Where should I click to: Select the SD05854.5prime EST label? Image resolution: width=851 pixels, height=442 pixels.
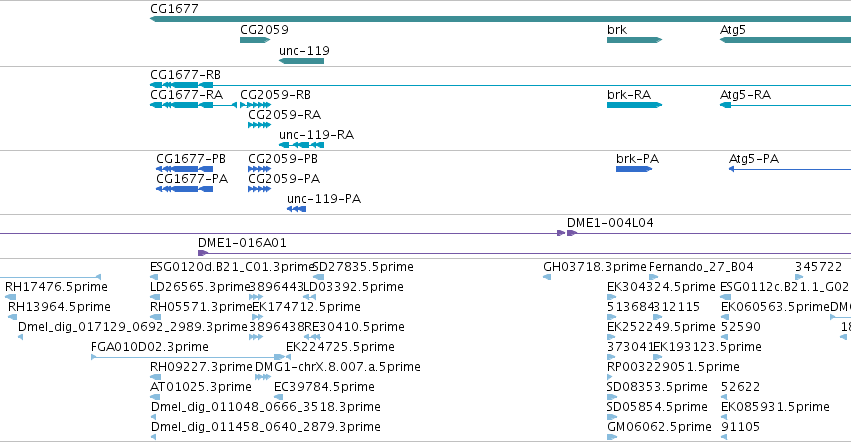pos(657,407)
